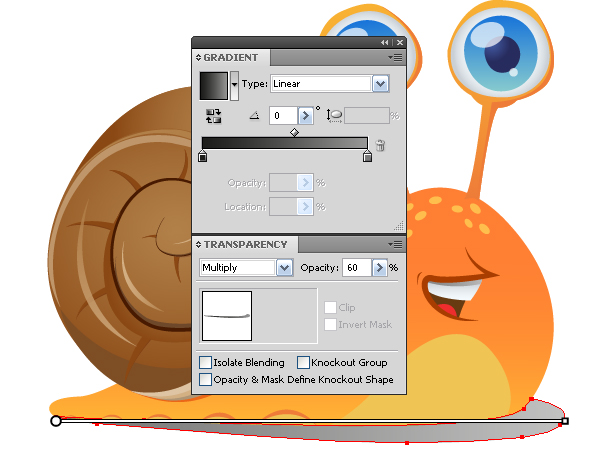
Task: Click the gradient slider bar
Action: [x=285, y=143]
